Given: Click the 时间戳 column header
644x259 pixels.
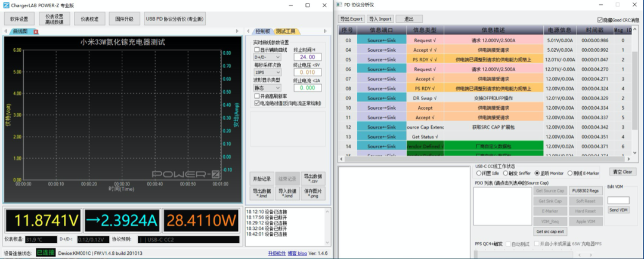Looking at the screenshot, I should pyautogui.click(x=595, y=30).
